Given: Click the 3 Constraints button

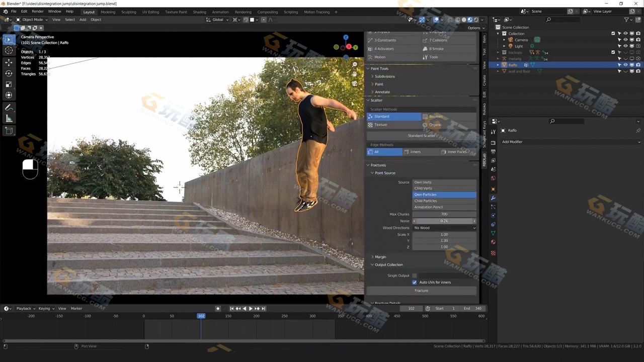Looking at the screenshot, I should pos(394,40).
